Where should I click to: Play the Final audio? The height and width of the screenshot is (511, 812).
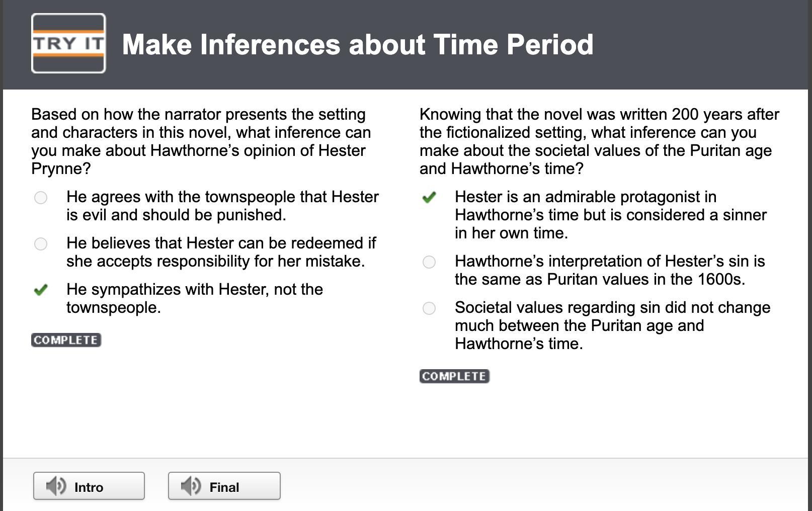(224, 486)
